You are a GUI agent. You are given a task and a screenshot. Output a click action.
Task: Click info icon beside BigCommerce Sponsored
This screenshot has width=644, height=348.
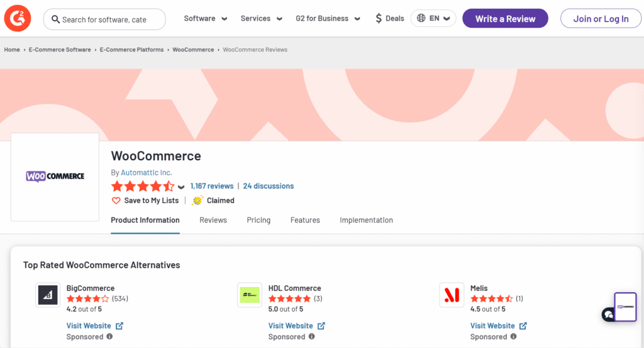click(109, 337)
